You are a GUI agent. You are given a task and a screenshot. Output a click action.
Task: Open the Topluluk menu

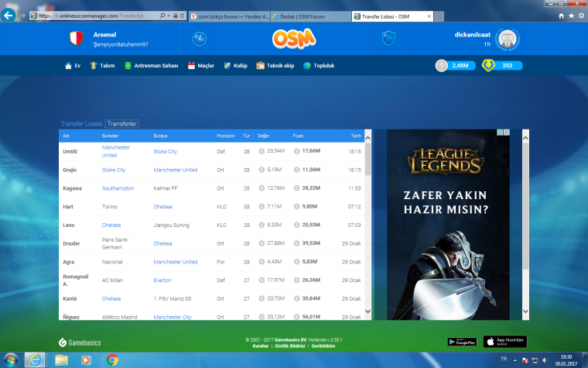click(x=319, y=66)
